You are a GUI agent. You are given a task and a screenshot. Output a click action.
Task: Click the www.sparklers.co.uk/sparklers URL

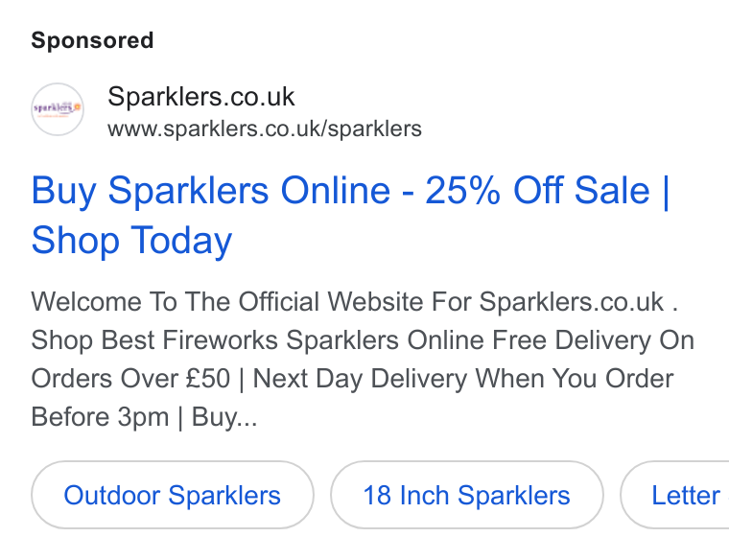265,129
